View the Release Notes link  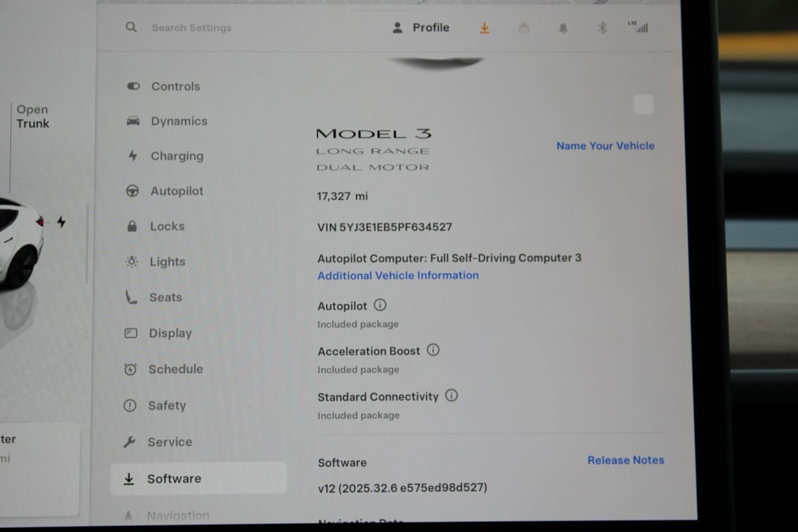pos(625,460)
